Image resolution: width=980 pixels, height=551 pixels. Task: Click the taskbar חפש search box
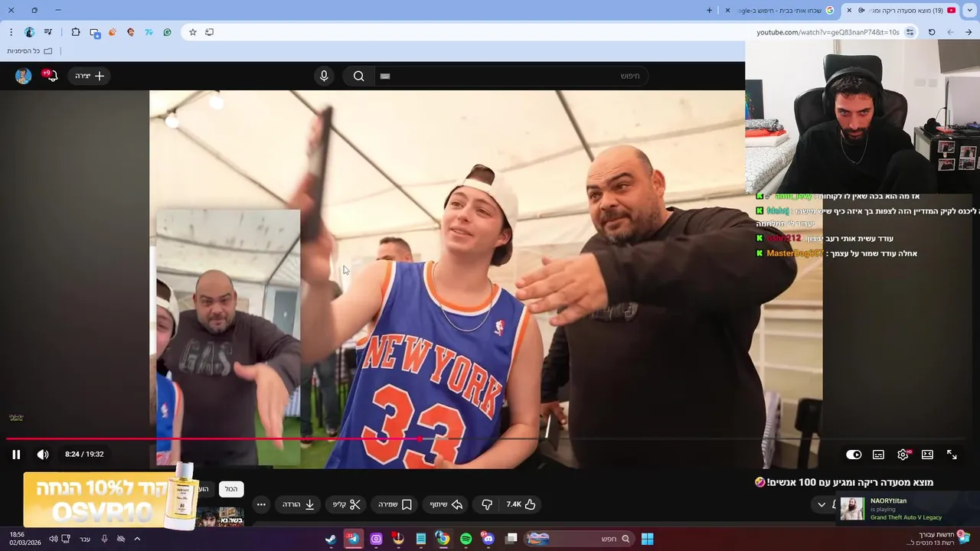pos(578,539)
